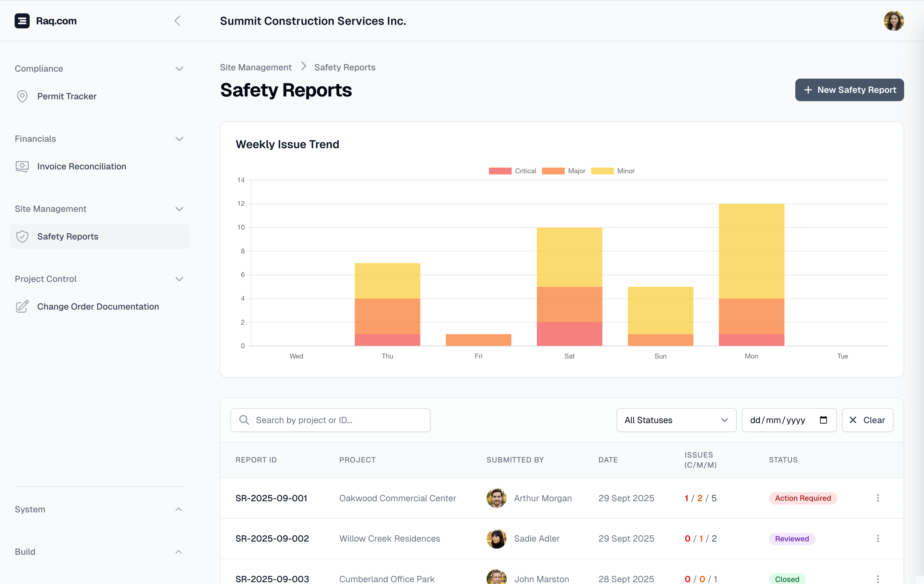Click the Change Order Documentation edit icon
Viewport: 924px width, 584px height.
click(22, 306)
